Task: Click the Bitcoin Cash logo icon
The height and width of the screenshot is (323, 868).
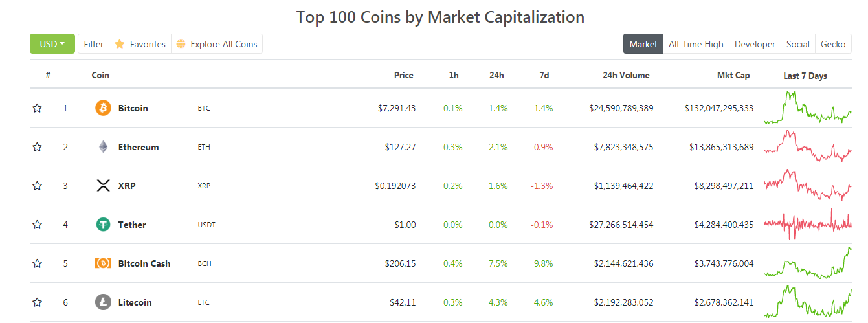Action: [103, 263]
